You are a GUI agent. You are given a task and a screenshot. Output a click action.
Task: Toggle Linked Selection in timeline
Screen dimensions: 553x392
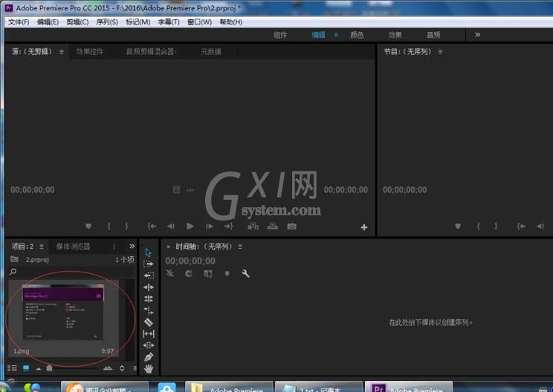pos(208,274)
